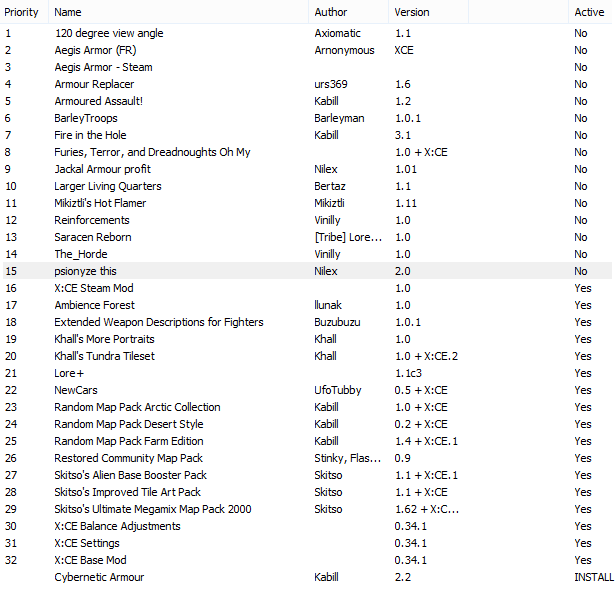Select the 'Saracen Reborn' mod
The height and width of the screenshot is (600, 615).
click(x=93, y=237)
